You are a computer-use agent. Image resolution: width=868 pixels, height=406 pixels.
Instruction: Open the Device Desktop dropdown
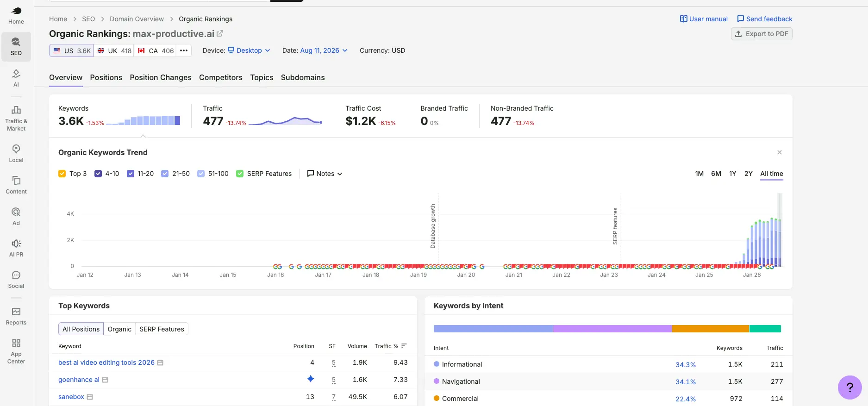pos(249,50)
